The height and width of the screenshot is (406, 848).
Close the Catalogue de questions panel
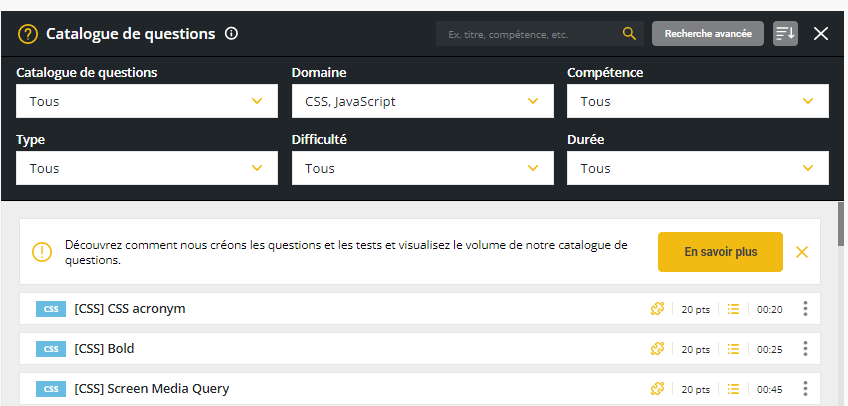(820, 34)
